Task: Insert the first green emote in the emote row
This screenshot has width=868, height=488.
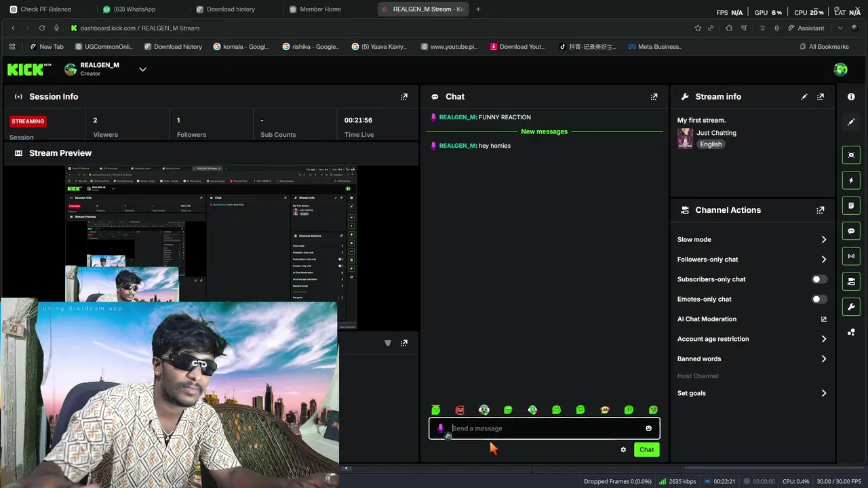Action: (435, 410)
